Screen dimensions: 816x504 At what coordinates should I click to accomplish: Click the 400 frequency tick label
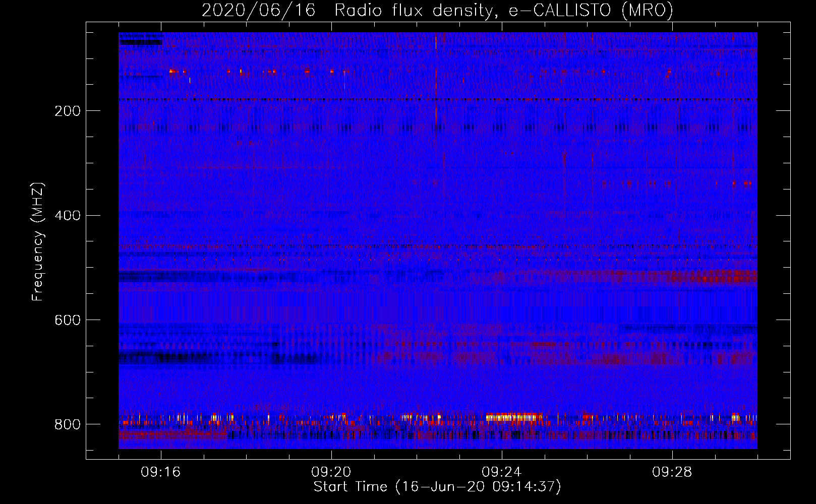[x=67, y=216]
